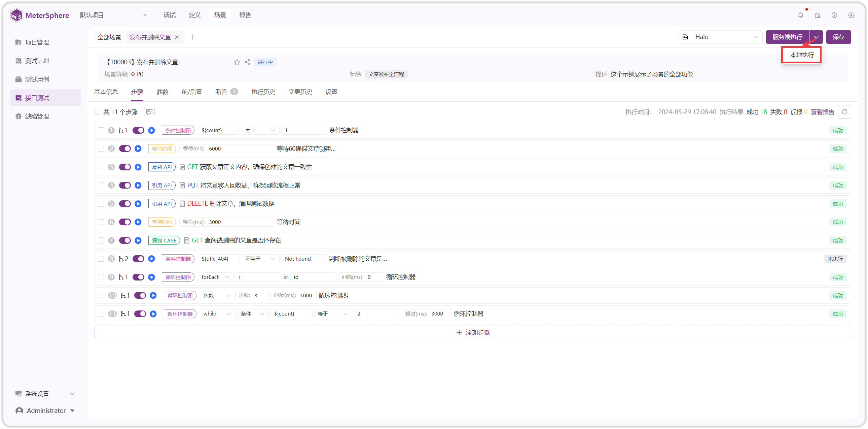This screenshot has height=429, width=868.
Task: Share the scenario via share icon
Action: [x=247, y=62]
